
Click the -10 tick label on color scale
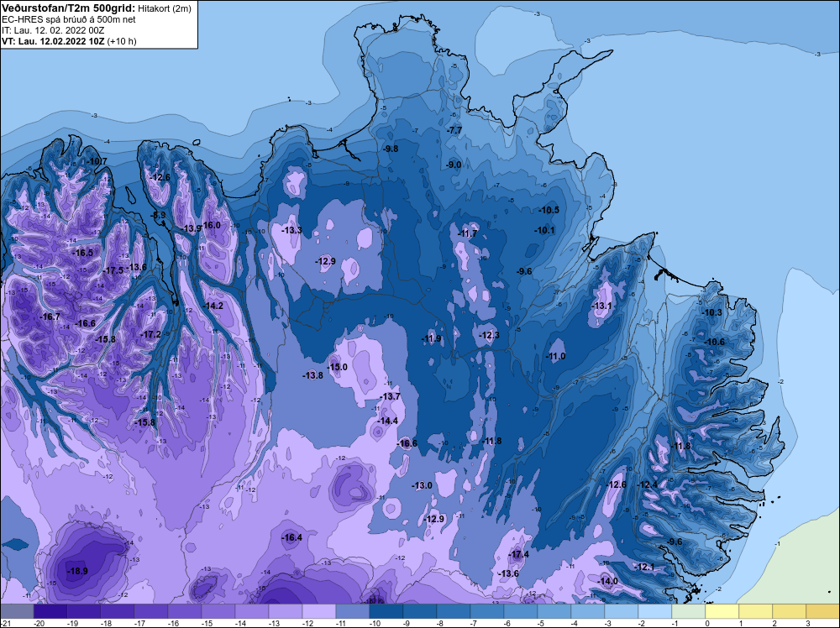coord(375,623)
